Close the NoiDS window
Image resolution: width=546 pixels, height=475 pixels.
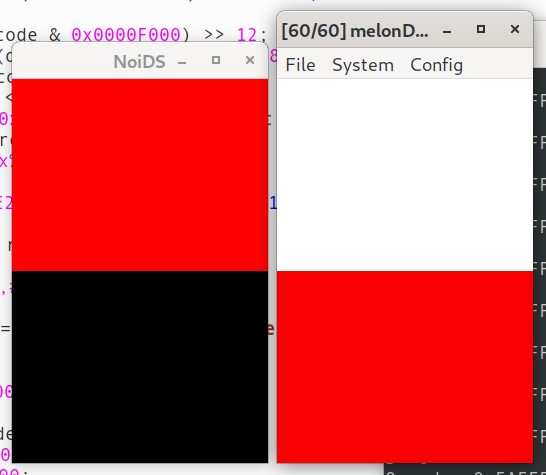pyautogui.click(x=250, y=60)
